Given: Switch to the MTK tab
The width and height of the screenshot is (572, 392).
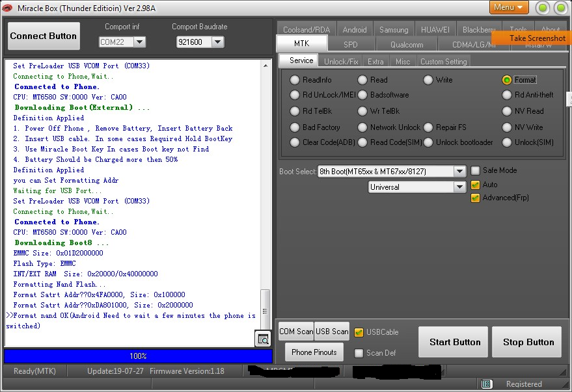Looking at the screenshot, I should 302,44.
